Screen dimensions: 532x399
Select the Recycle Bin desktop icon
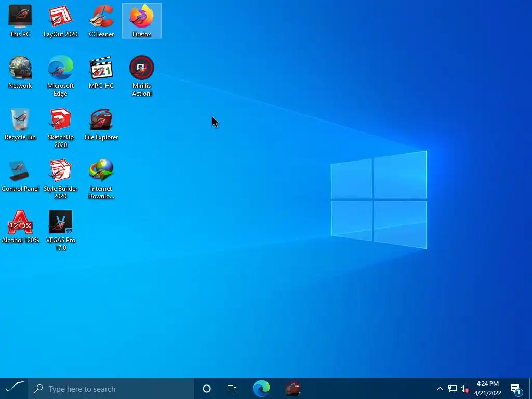coord(20,124)
